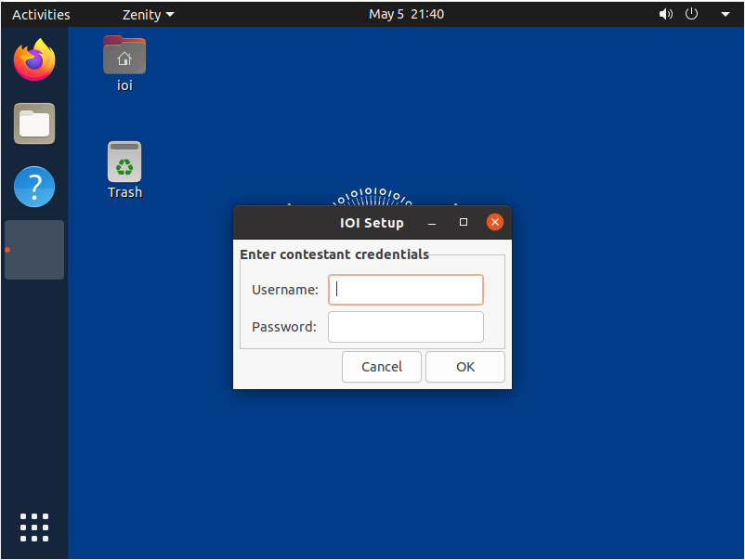Select the running app thumbnail in the dock
Screen dimensions: 745x560
coord(33,249)
